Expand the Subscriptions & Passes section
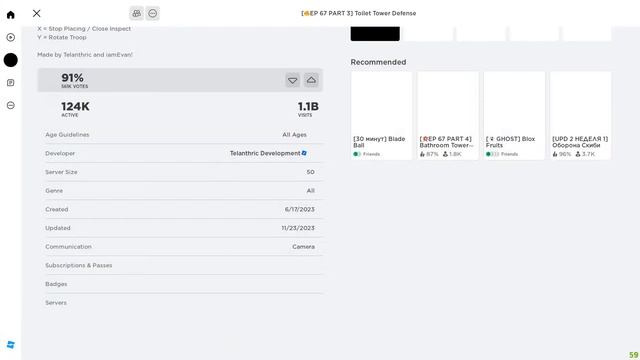640x360 pixels. click(x=184, y=265)
